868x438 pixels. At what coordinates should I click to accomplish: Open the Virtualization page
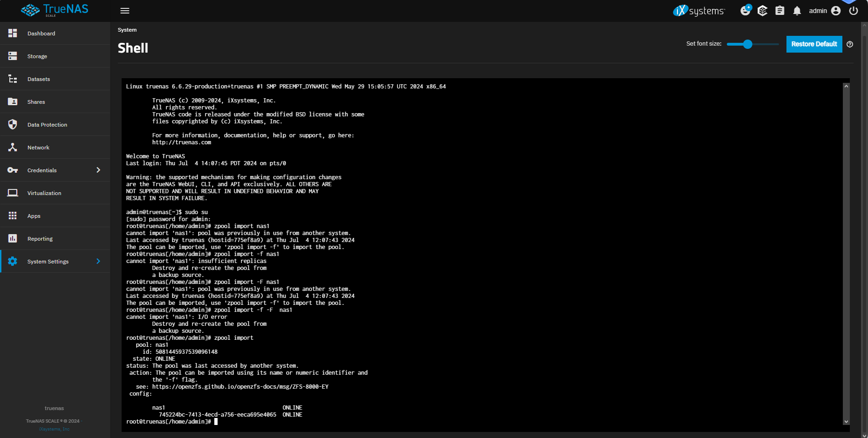[x=44, y=193]
